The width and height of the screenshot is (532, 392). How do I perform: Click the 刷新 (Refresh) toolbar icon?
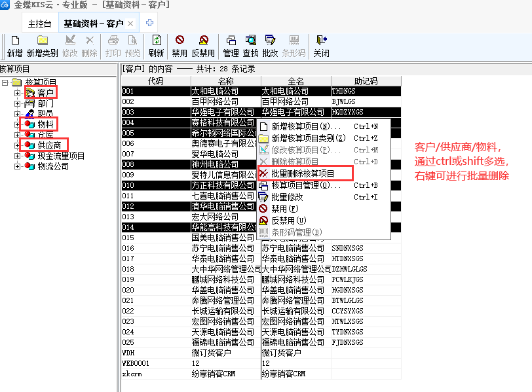pyautogui.click(x=156, y=41)
